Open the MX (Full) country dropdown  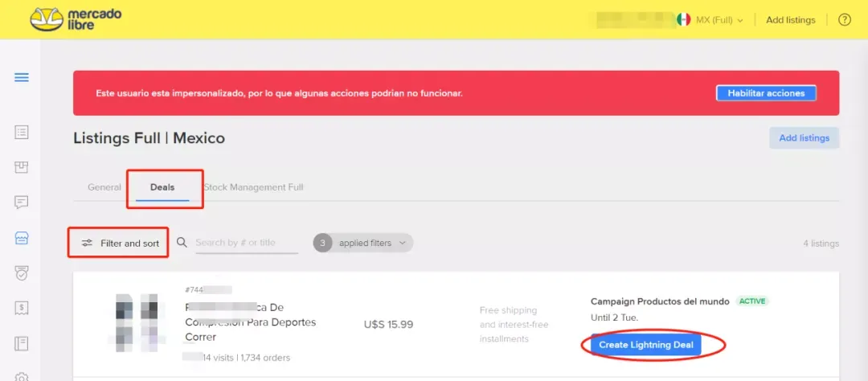click(x=719, y=20)
